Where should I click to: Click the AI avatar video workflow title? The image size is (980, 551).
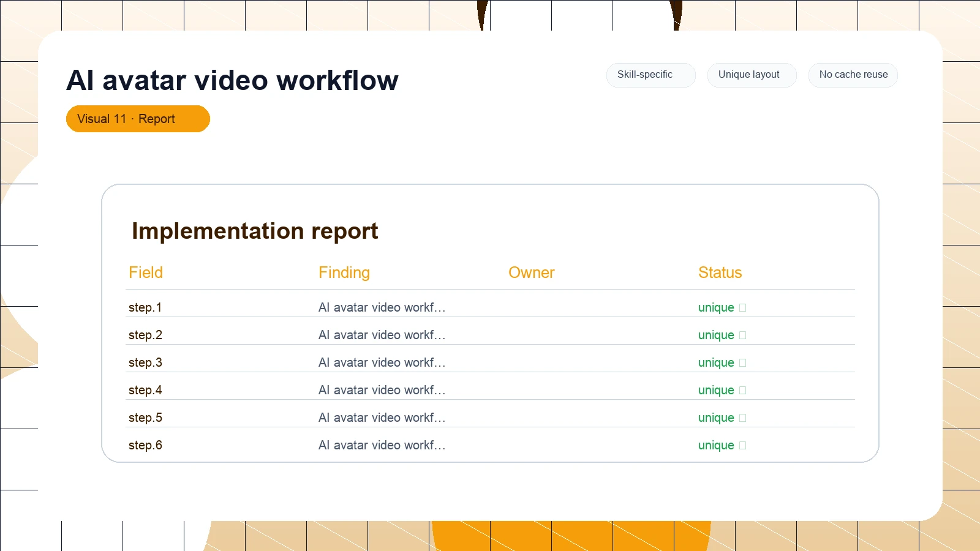(233, 80)
